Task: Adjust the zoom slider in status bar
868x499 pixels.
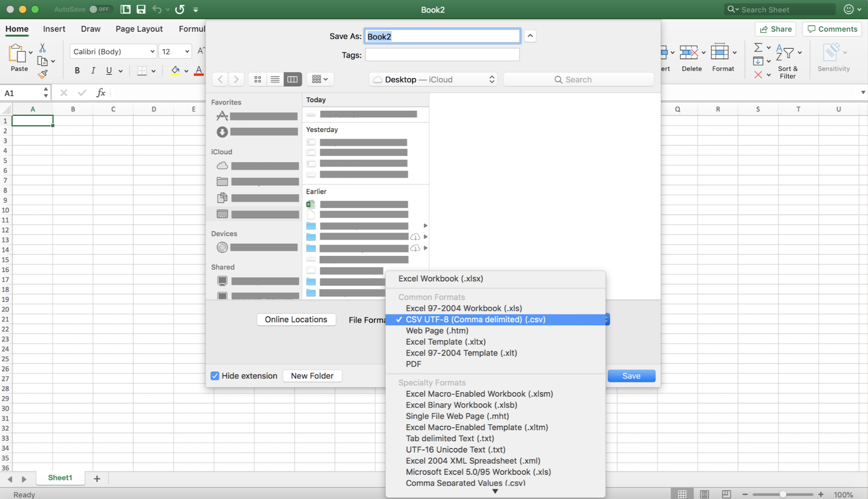Action: [782, 494]
